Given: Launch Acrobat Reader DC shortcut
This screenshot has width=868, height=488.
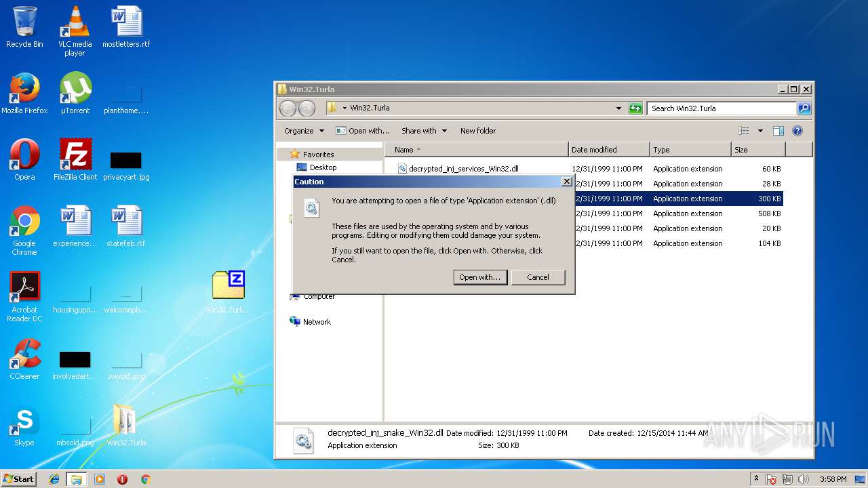Looking at the screenshot, I should tap(24, 297).
